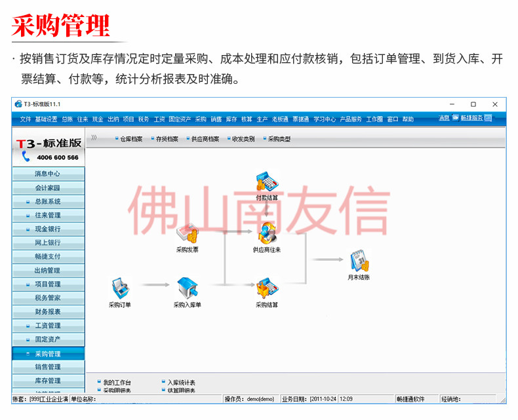Viewport: 518px width, 420px height.
Task: Open the 收发类别 shortcut
Action: point(243,139)
